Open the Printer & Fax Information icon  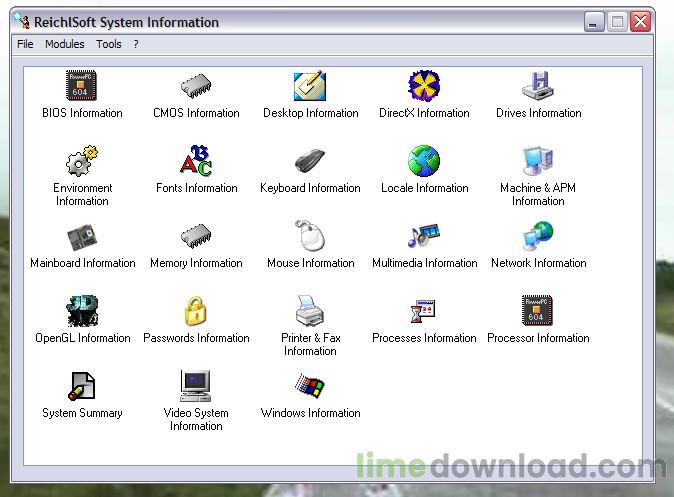310,310
